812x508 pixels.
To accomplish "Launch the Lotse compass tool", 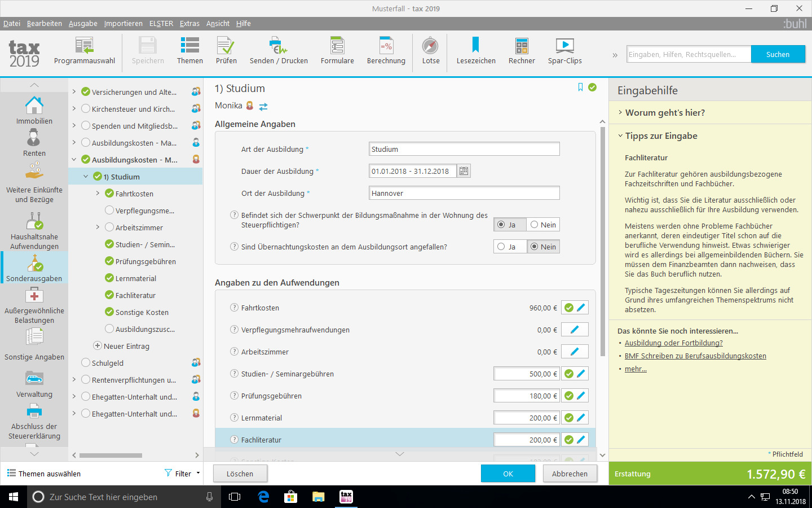I will (x=431, y=51).
